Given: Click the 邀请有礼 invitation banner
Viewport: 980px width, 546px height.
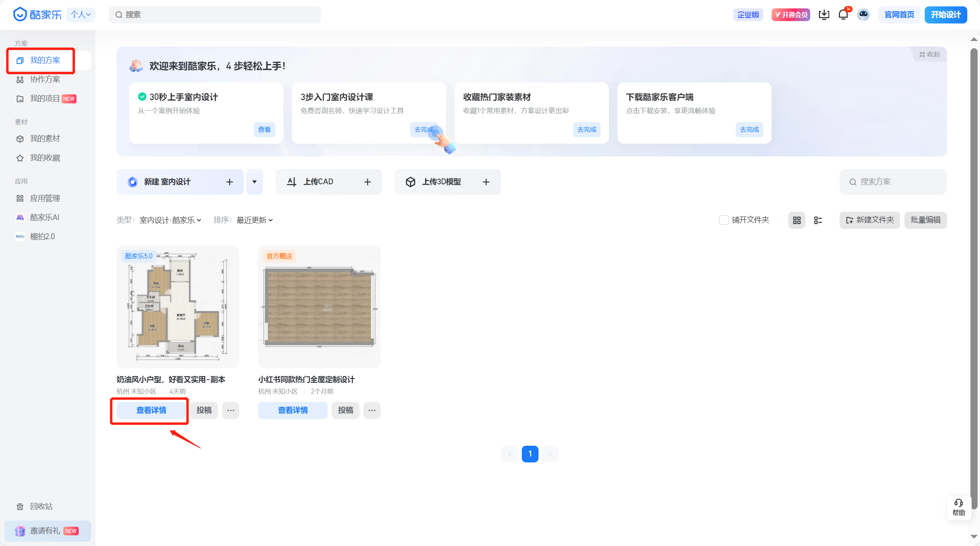Looking at the screenshot, I should pyautogui.click(x=48, y=531).
